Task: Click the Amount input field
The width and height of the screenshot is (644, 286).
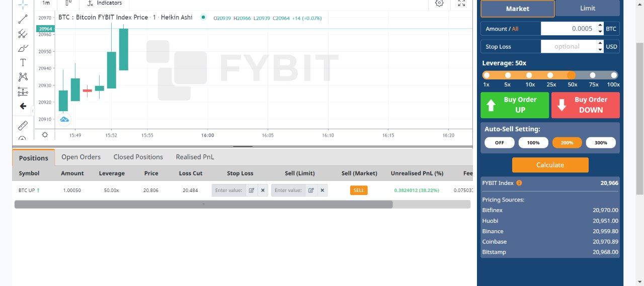Action: click(569, 29)
